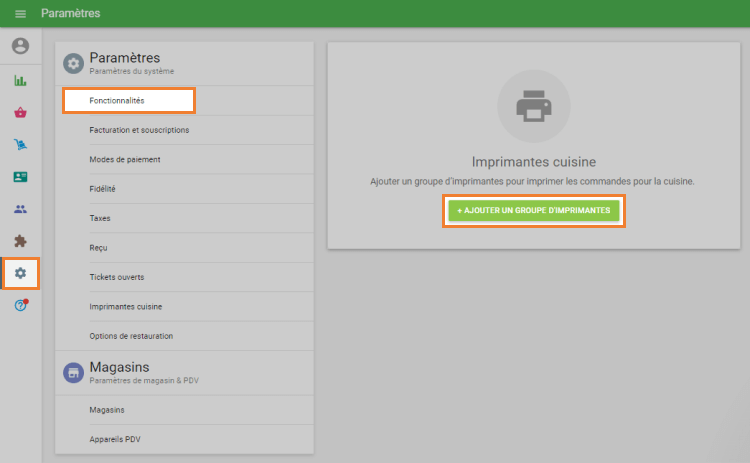
Task: Select Taxes settings entry
Action: coord(100,218)
